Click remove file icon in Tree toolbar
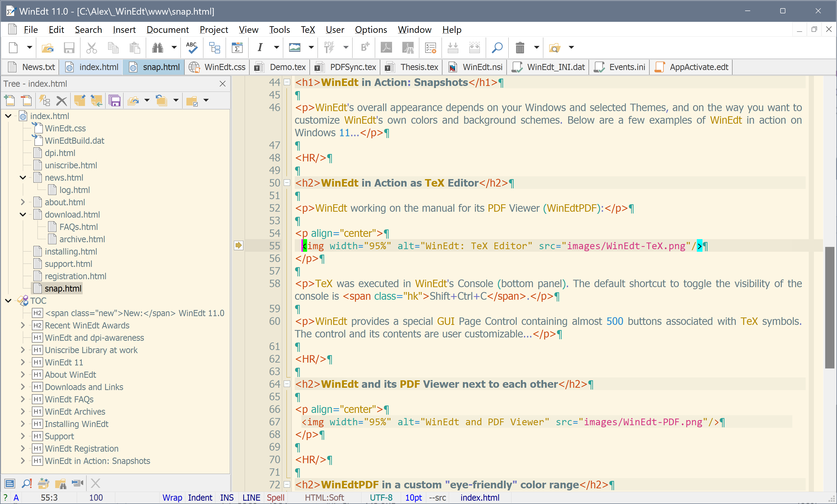The height and width of the screenshot is (504, 837). click(x=26, y=100)
